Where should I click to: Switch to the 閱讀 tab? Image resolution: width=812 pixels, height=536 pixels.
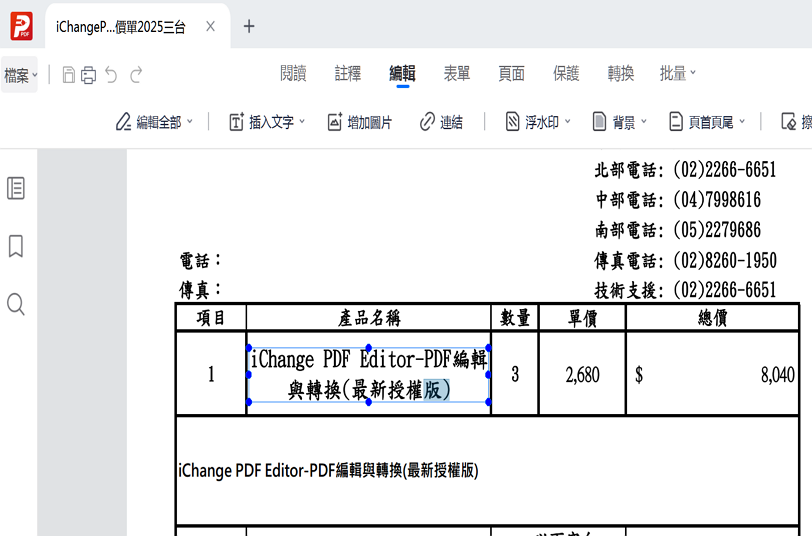[293, 74]
